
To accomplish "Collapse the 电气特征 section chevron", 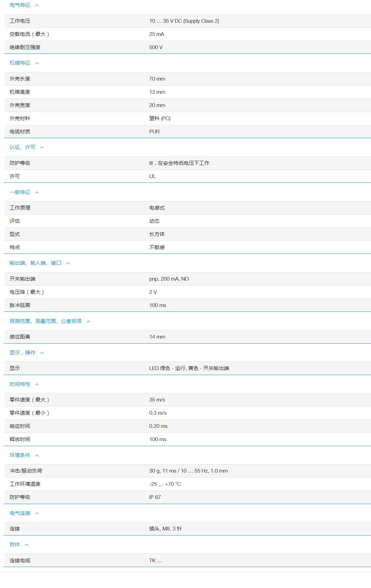I will point(37,5).
